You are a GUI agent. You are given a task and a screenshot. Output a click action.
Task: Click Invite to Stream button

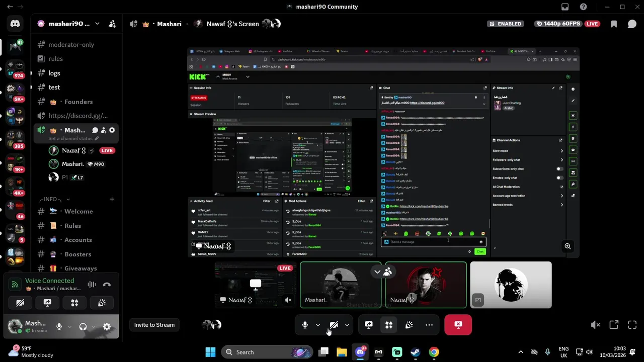tap(154, 325)
